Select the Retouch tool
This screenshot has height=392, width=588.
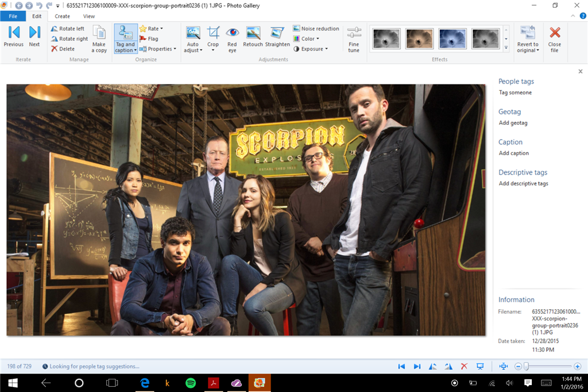(253, 36)
